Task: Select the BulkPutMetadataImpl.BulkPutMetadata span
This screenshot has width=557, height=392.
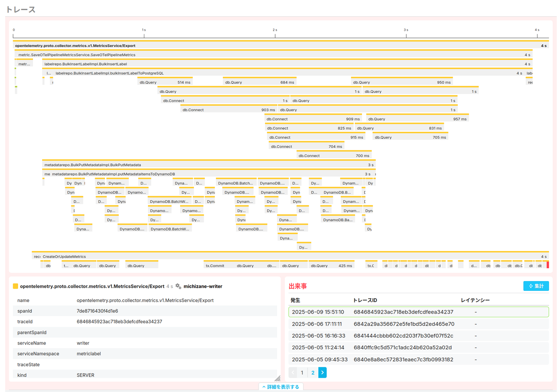Action: (209, 165)
